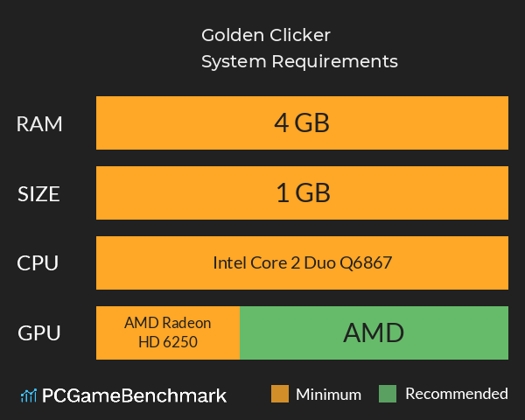Click the SIZE row label

pos(39,193)
